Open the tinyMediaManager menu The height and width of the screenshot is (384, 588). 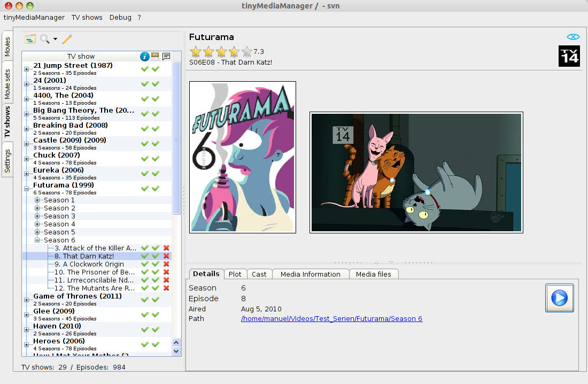coord(34,17)
